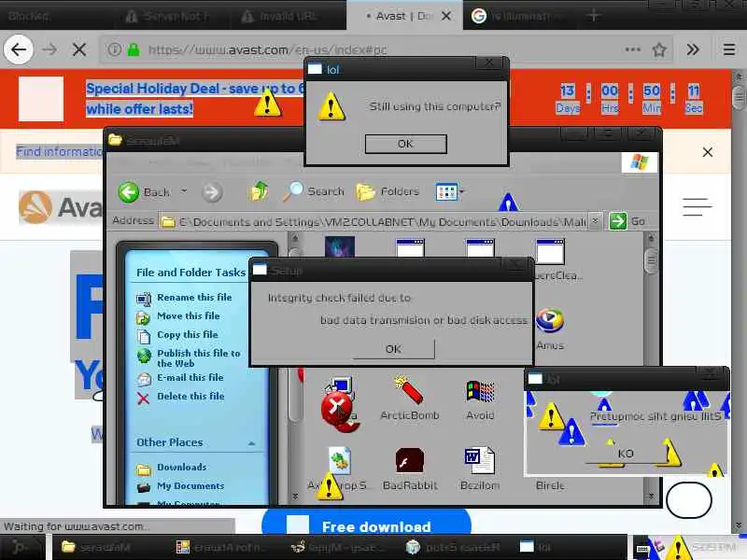747x560 pixels.
Task: Select the Avoid file icon
Action: (480, 399)
